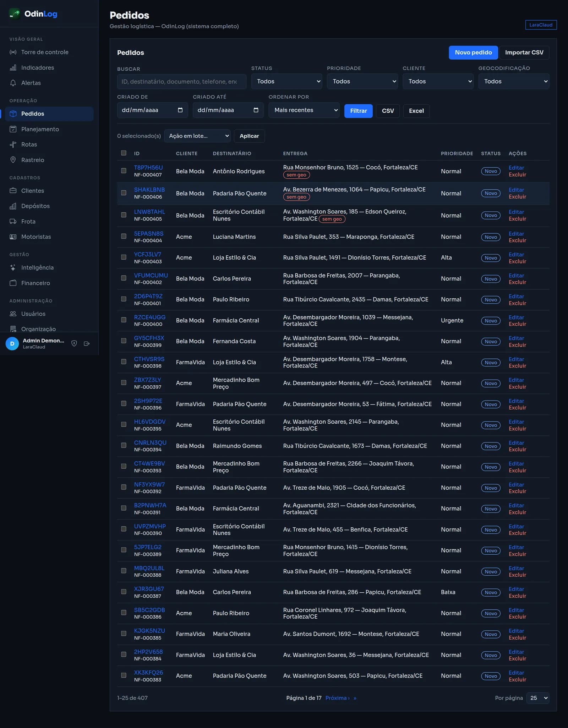The height and width of the screenshot is (728, 568).
Task: Check the select-all checkbox in table header
Action: (x=124, y=153)
